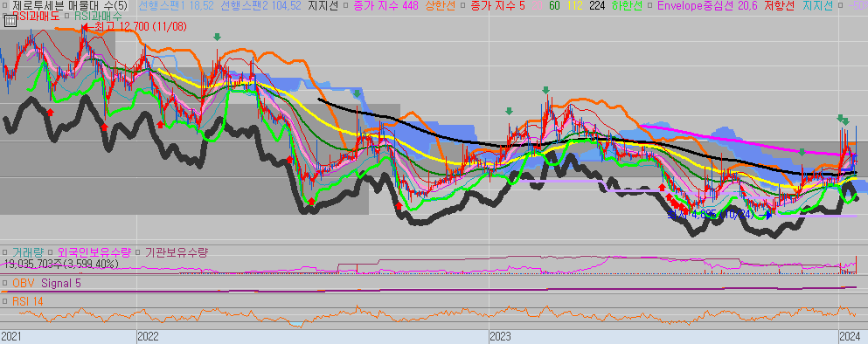Click the 2024 label on the time axis
The width and height of the screenshot is (868, 344).
tap(851, 336)
